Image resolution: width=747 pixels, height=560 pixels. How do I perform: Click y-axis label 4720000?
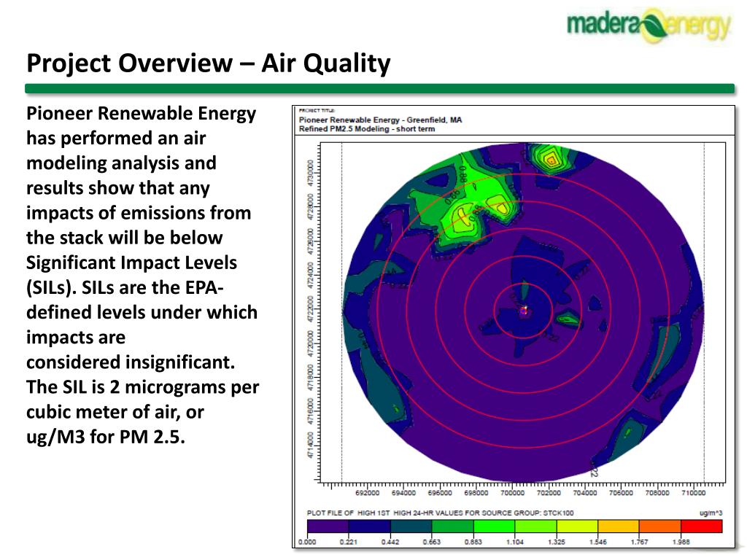coord(311,343)
